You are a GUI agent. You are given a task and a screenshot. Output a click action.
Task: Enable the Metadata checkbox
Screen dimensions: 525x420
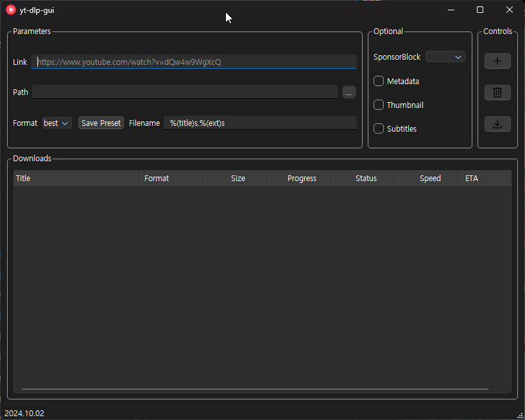click(379, 81)
